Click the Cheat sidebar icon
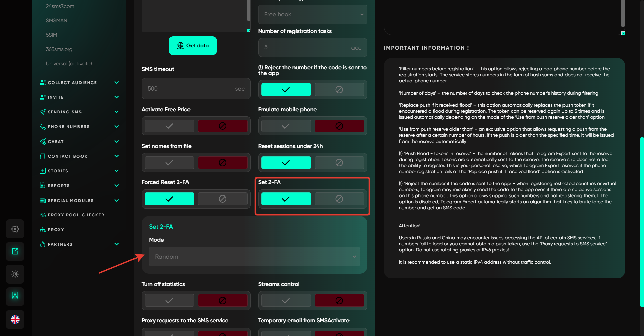 [43, 142]
